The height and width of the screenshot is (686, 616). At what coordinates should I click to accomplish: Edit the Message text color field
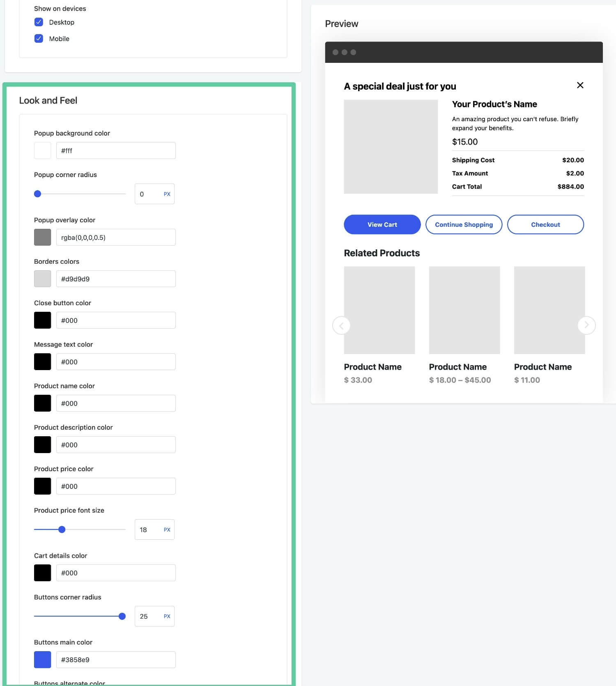(116, 362)
